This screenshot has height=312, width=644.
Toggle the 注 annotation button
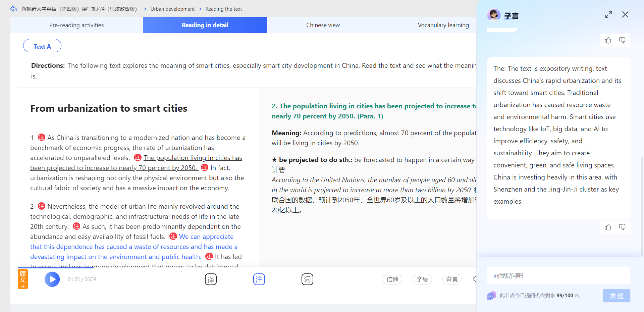259,279
